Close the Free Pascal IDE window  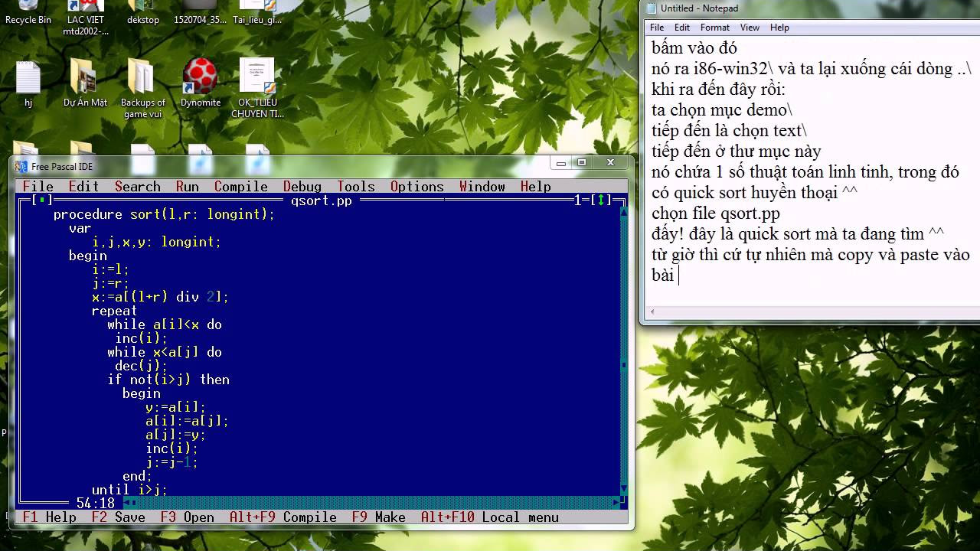[610, 163]
